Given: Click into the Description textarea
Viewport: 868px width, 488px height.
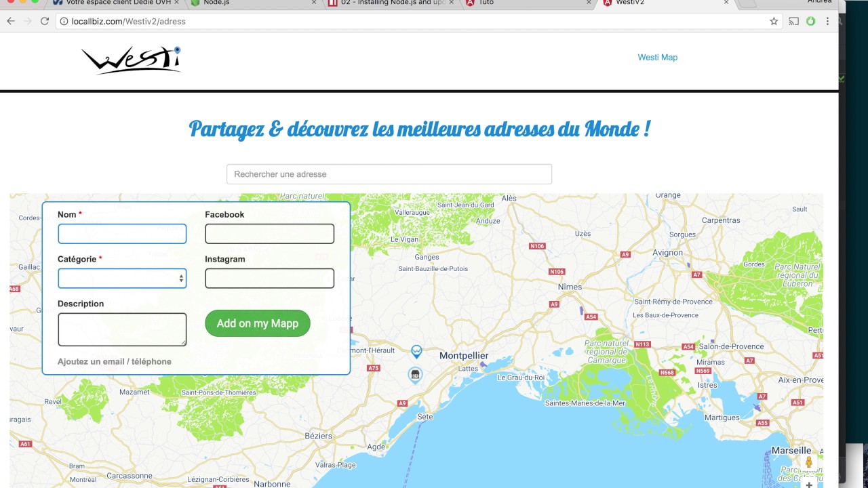Looking at the screenshot, I should tap(122, 329).
